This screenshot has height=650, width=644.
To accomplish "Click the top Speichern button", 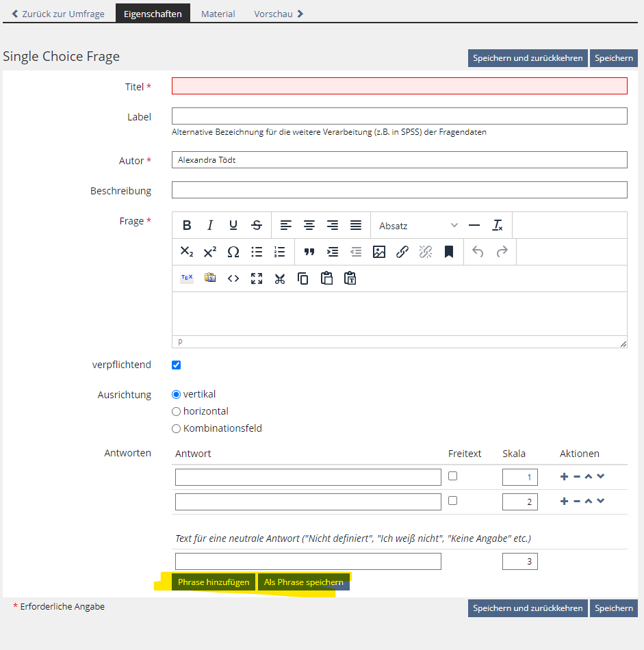I will 613,58.
